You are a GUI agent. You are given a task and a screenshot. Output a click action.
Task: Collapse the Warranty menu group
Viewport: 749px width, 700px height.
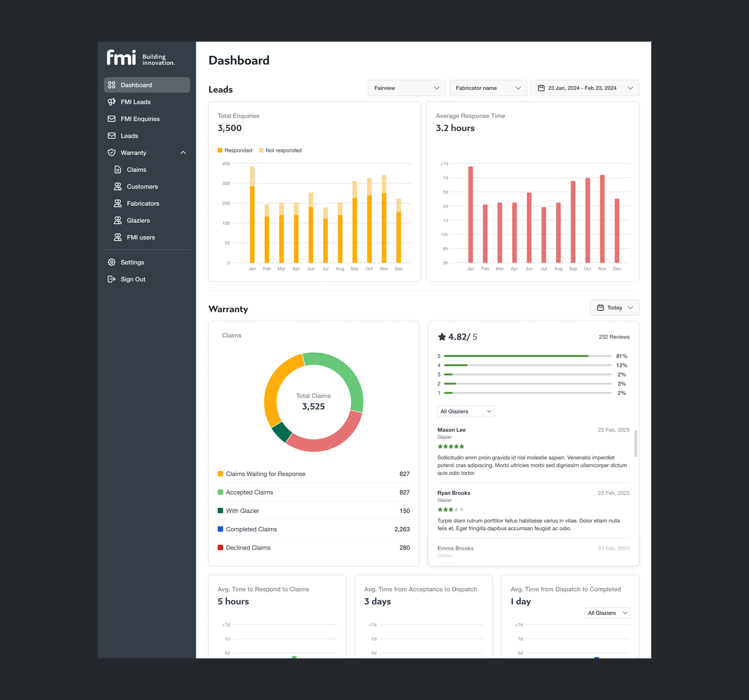[183, 153]
